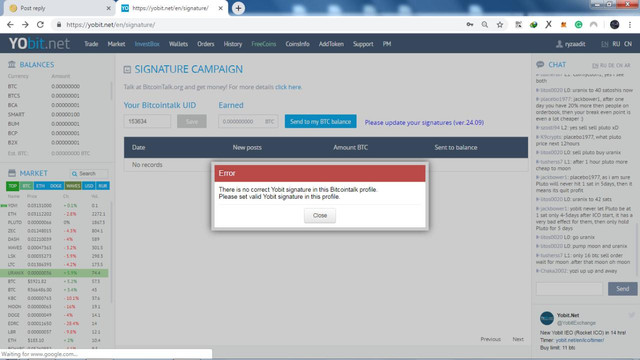The height and width of the screenshot is (360, 640).
Task: Click the back navigation arrow
Action: click(x=10, y=24)
